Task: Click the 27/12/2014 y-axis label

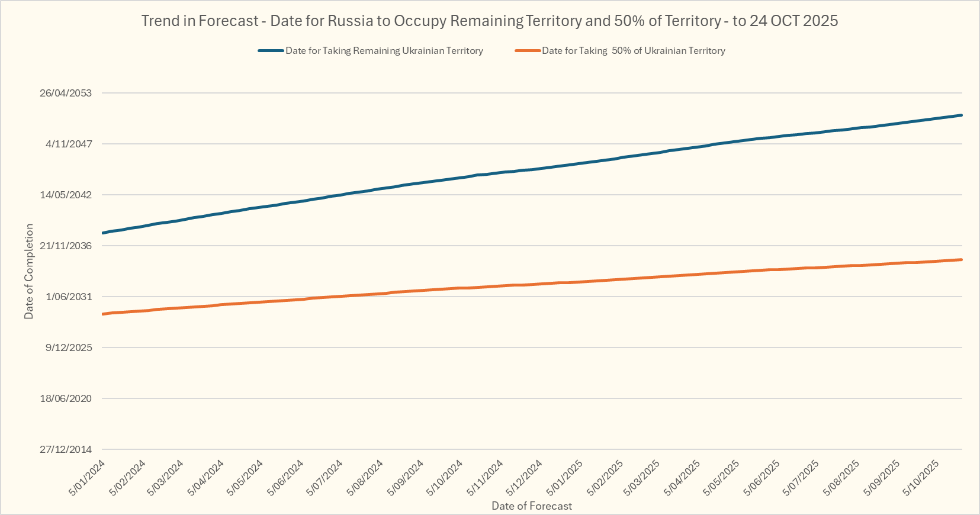Action: pos(66,449)
